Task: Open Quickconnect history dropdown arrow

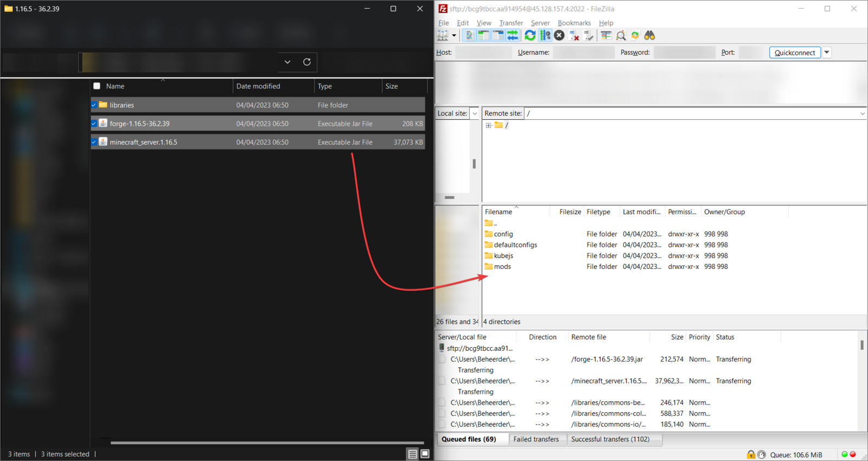Action: click(827, 53)
